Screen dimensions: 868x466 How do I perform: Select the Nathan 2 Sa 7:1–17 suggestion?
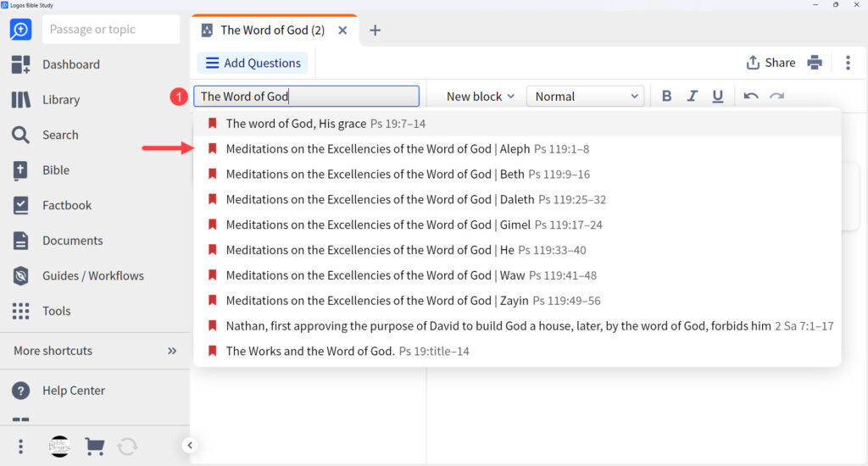pos(517,326)
